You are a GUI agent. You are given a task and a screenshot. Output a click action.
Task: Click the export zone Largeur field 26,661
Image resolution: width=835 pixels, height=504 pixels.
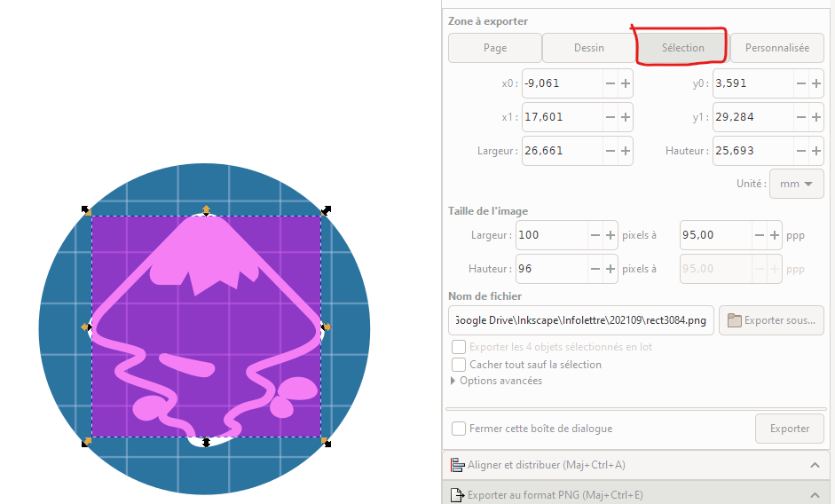[563, 151]
